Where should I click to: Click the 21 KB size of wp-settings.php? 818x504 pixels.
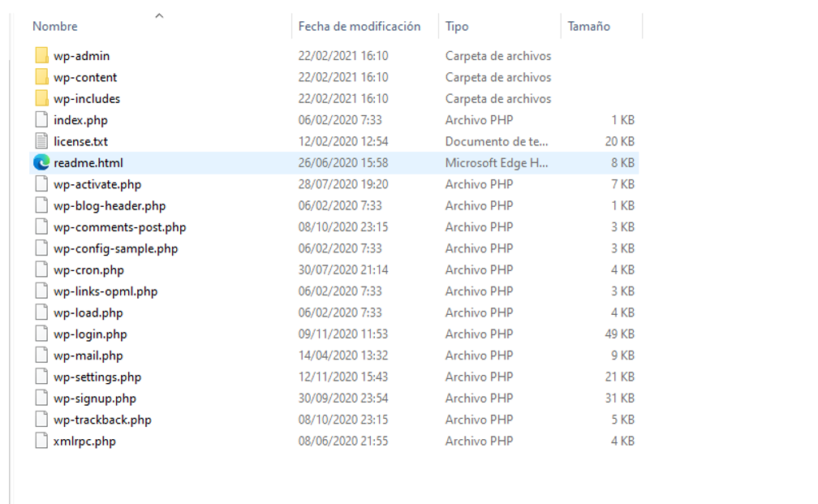(x=620, y=377)
